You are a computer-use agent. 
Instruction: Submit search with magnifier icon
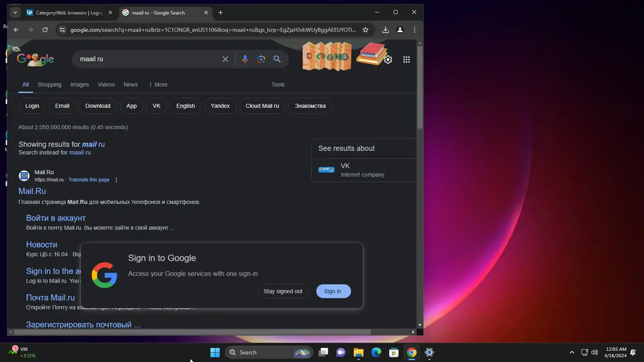277,59
